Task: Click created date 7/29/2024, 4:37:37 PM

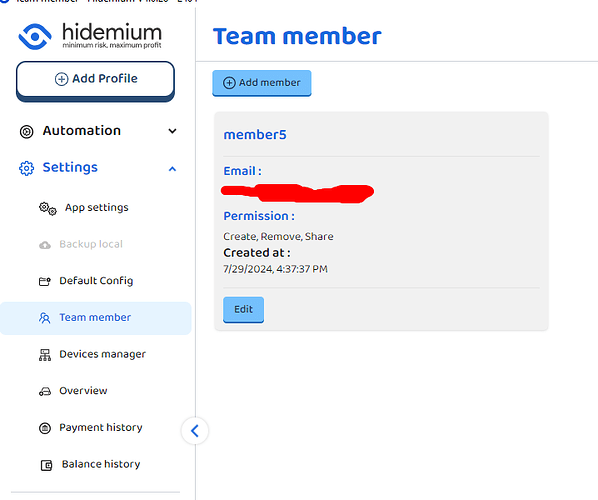Action: (275, 269)
